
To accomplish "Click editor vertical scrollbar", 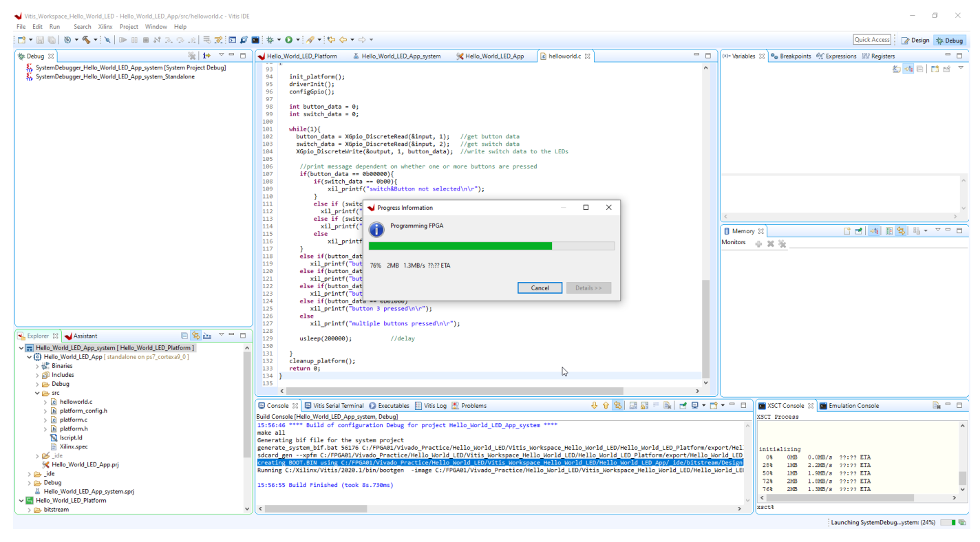I will pos(705,224).
